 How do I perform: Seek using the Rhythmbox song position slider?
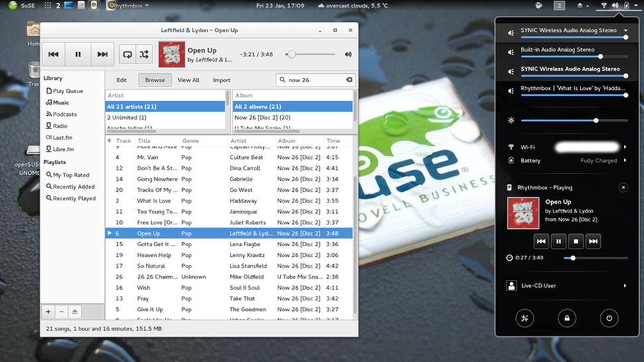click(x=311, y=54)
